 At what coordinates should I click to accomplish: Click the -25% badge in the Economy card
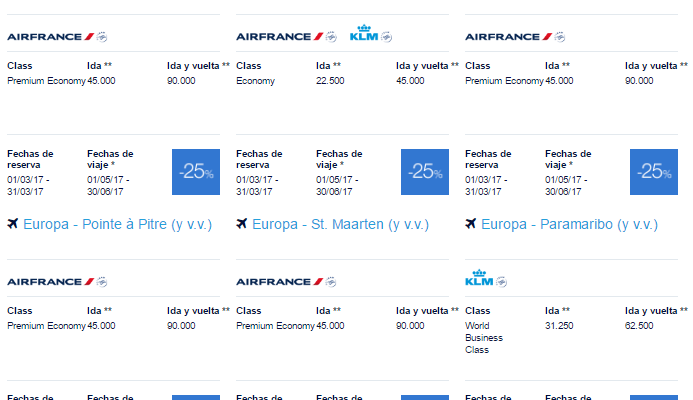425,172
